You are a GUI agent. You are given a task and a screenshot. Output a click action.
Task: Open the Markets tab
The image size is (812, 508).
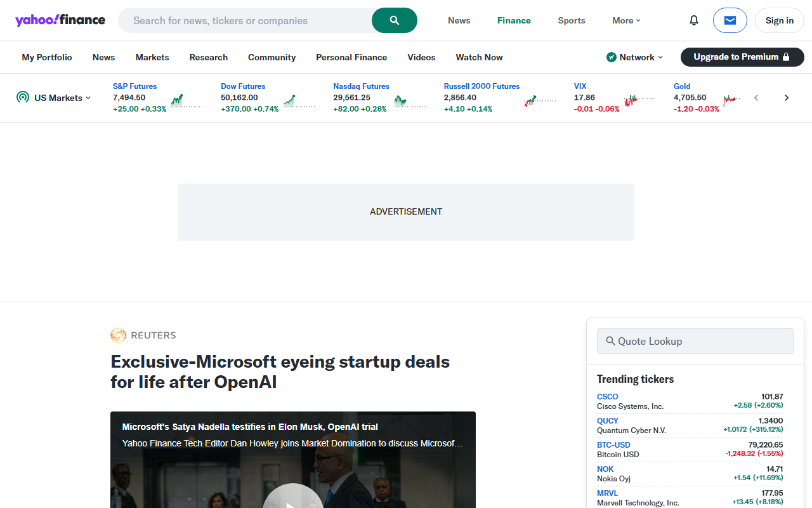pos(152,57)
